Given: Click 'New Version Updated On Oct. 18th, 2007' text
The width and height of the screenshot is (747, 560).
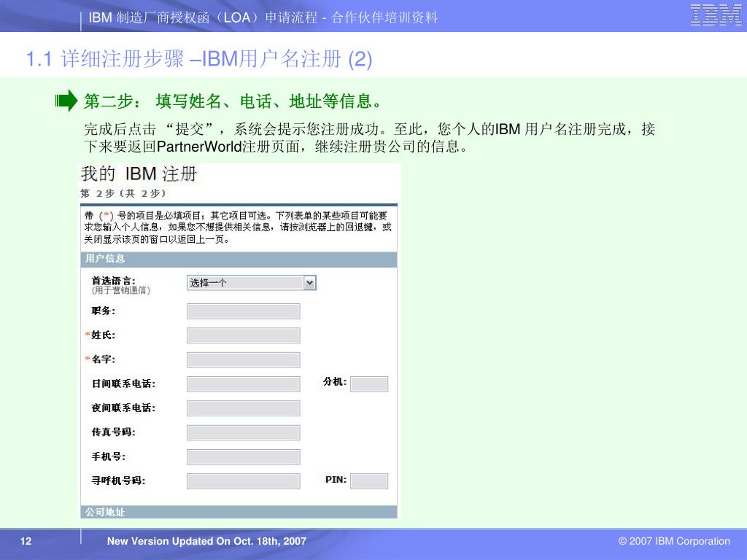Looking at the screenshot, I should click(x=206, y=541).
